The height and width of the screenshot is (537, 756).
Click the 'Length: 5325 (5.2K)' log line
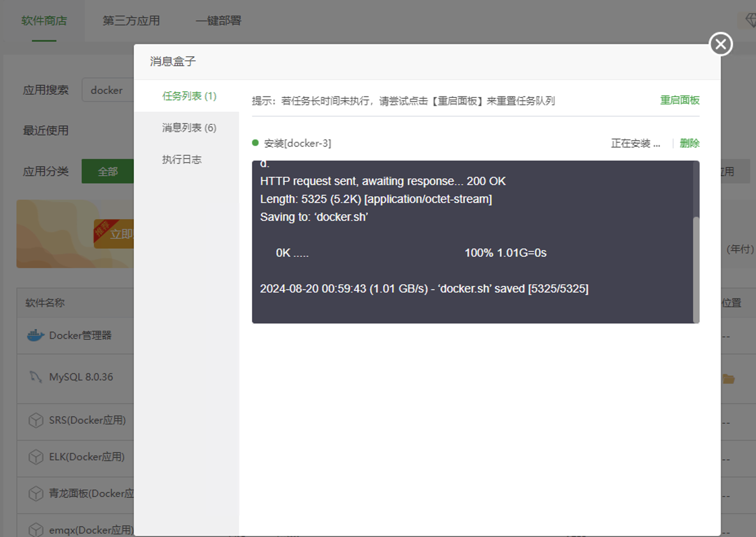tap(376, 199)
